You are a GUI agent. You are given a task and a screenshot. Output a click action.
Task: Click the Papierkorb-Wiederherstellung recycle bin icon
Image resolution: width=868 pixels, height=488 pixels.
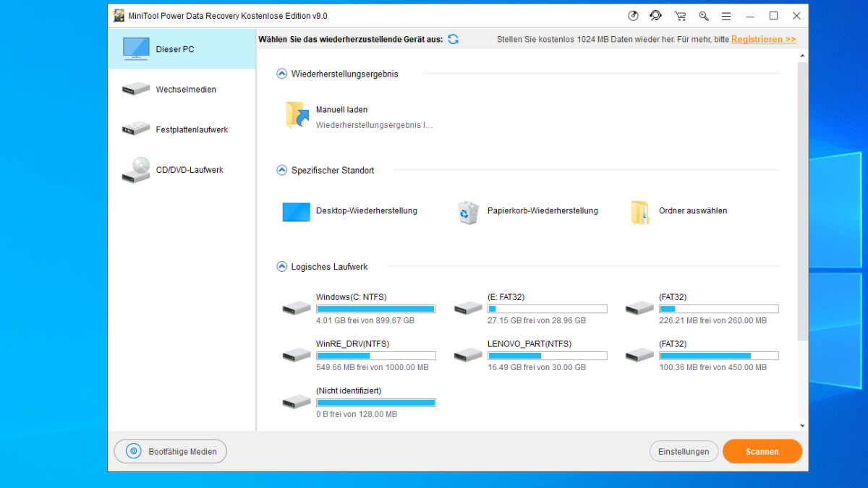(x=468, y=212)
